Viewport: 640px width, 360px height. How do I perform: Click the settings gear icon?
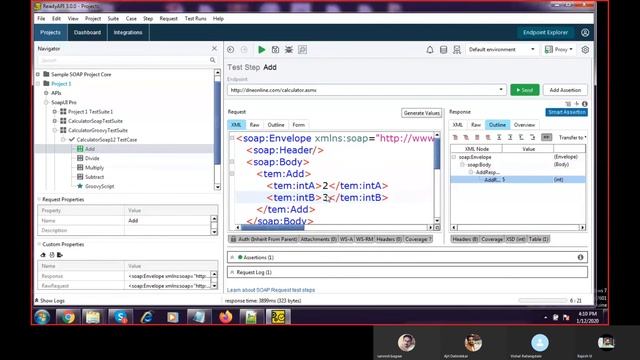coord(585,50)
